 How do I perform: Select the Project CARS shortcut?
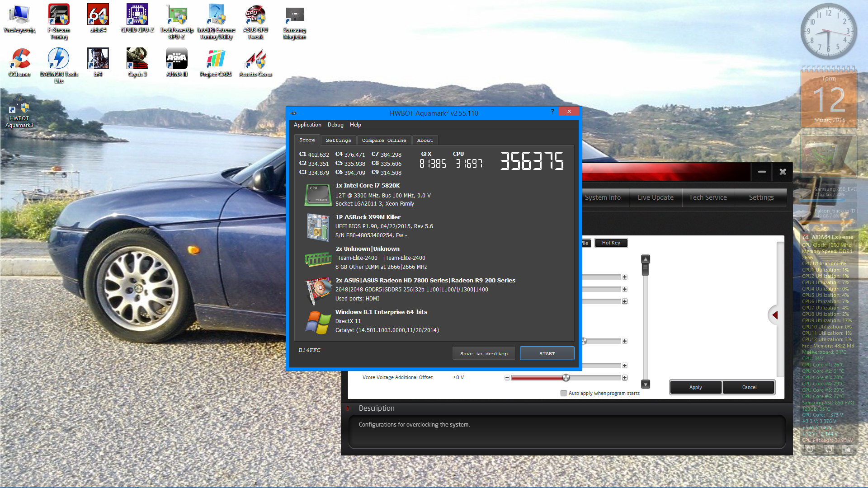(x=216, y=62)
